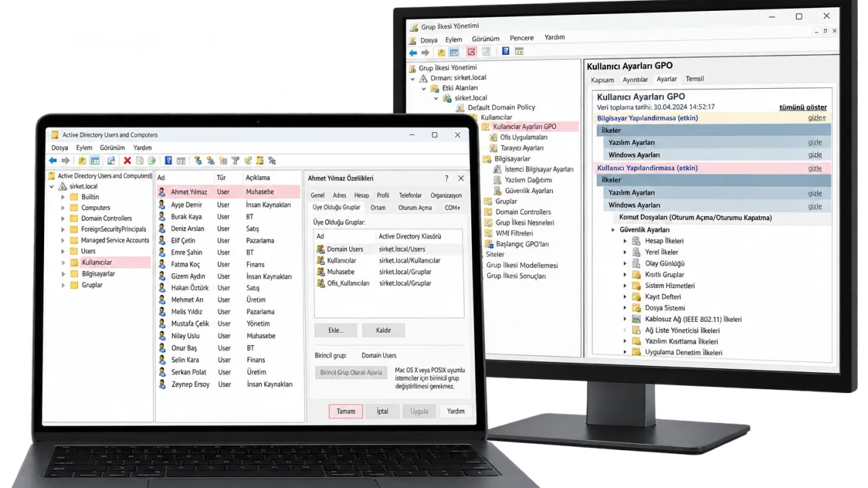Select Ofis Uygulamaları in GPO tree

(x=523, y=138)
